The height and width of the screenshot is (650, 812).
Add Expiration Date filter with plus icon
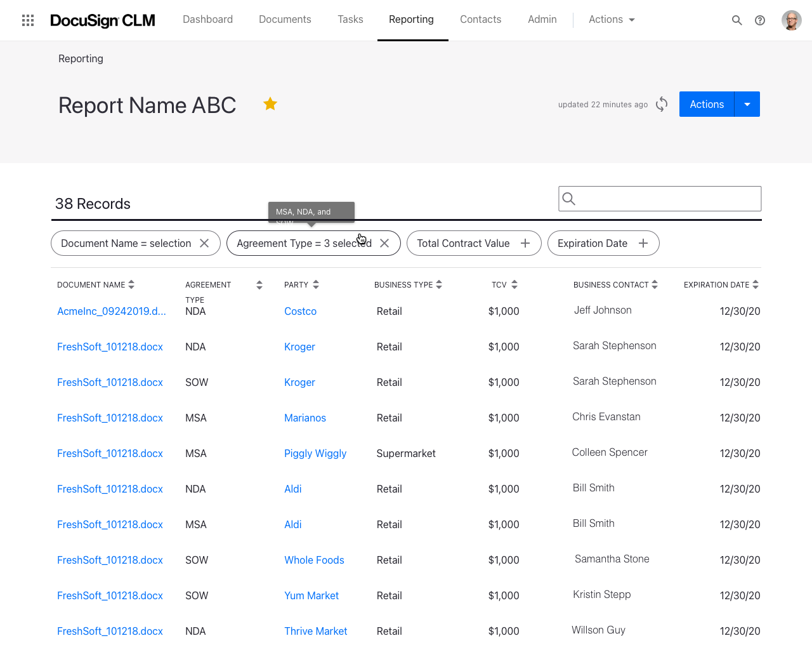(643, 243)
